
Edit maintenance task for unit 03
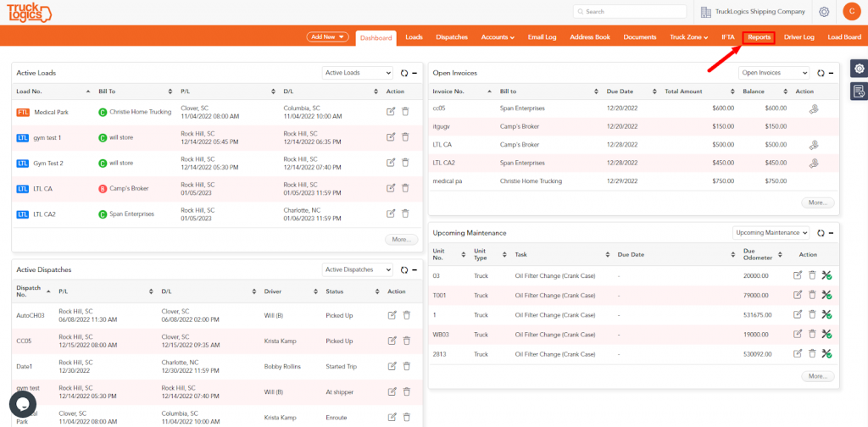[x=798, y=275]
